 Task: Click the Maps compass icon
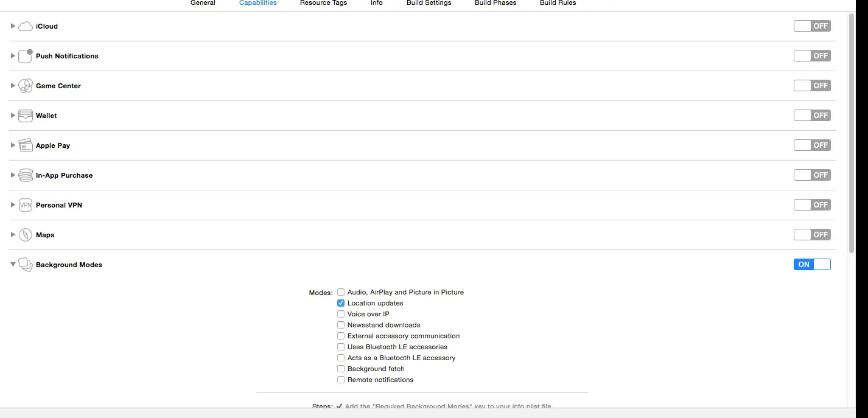pyautogui.click(x=26, y=235)
